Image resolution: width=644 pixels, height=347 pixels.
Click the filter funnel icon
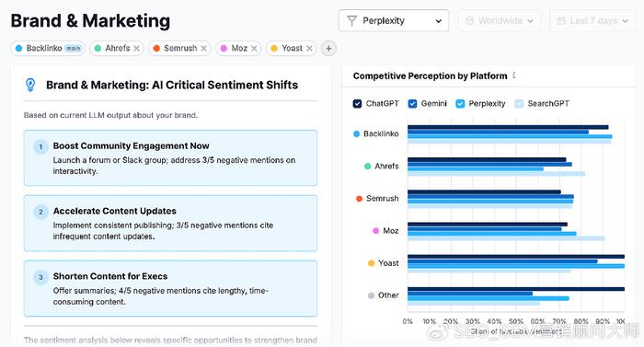coord(352,20)
